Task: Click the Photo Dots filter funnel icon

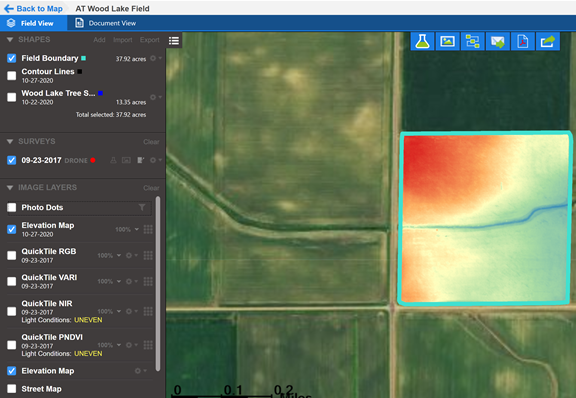Action: coord(142,207)
